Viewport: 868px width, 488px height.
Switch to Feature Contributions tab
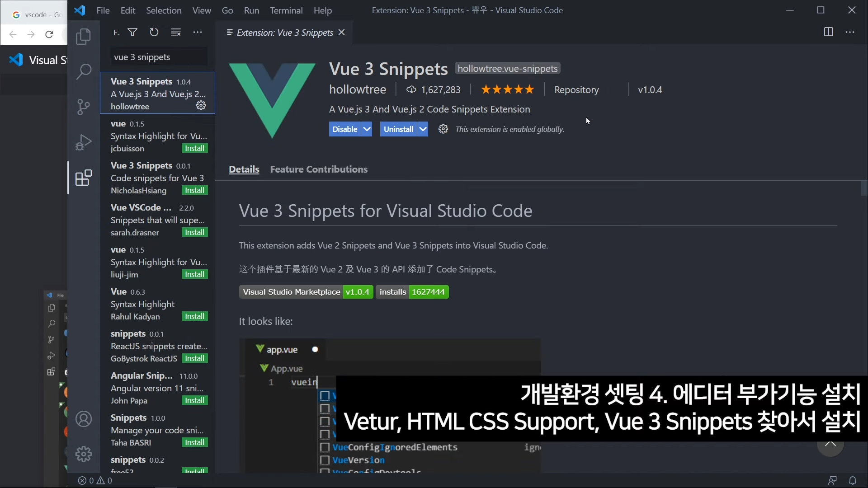(319, 169)
